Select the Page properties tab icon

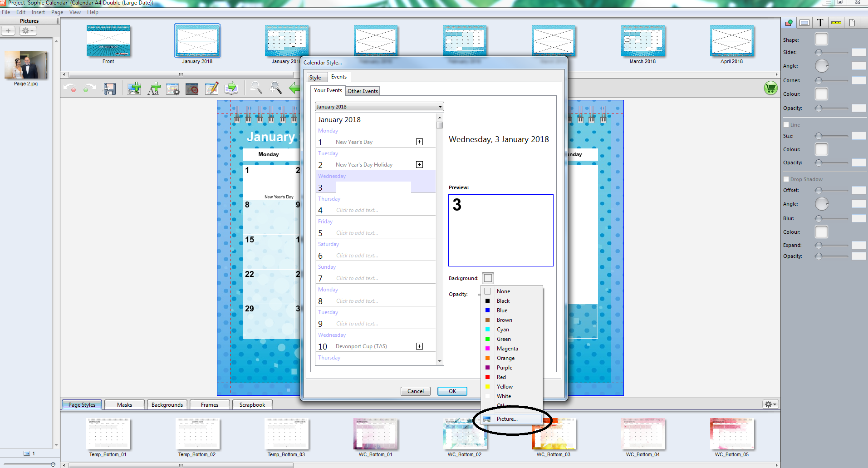coord(852,23)
